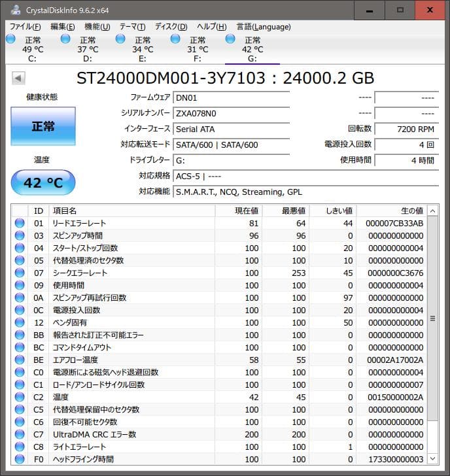
Task: Open the ディスク(D) menu
Action: (171, 27)
